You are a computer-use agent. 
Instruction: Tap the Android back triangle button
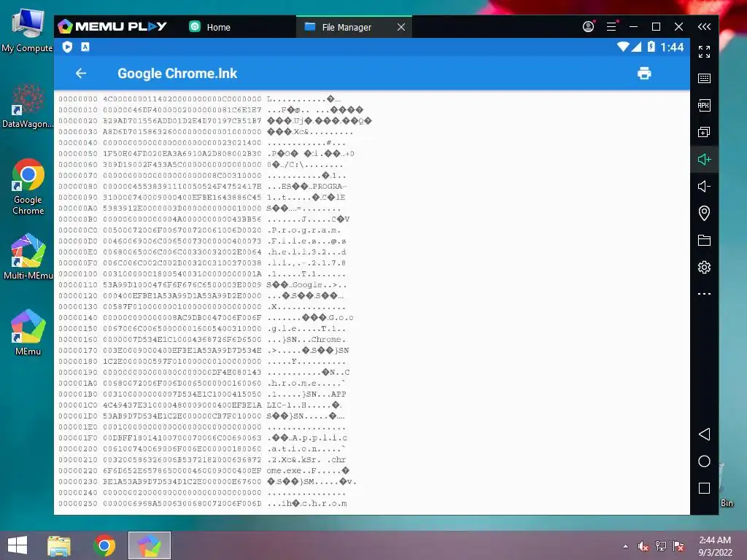[704, 435]
